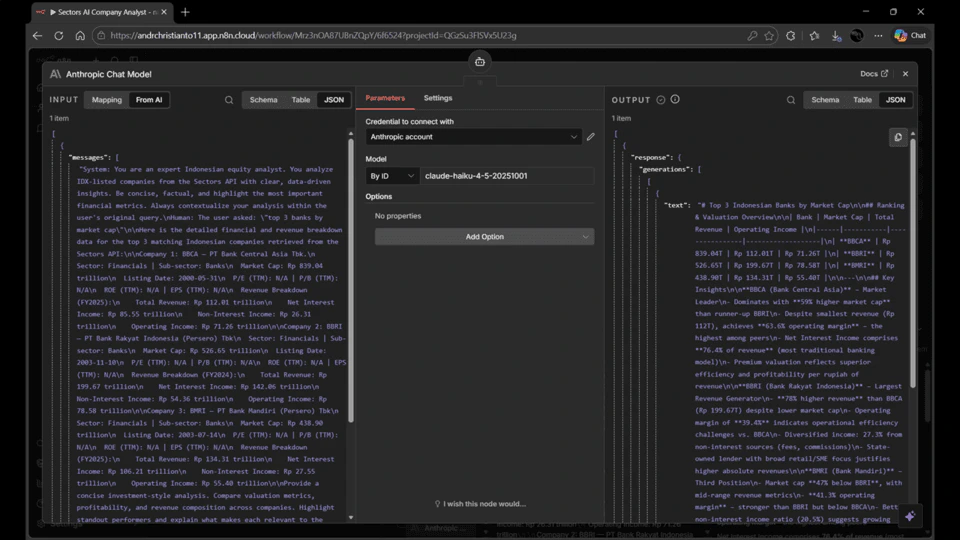Open the Parameters tab

[x=385, y=98]
